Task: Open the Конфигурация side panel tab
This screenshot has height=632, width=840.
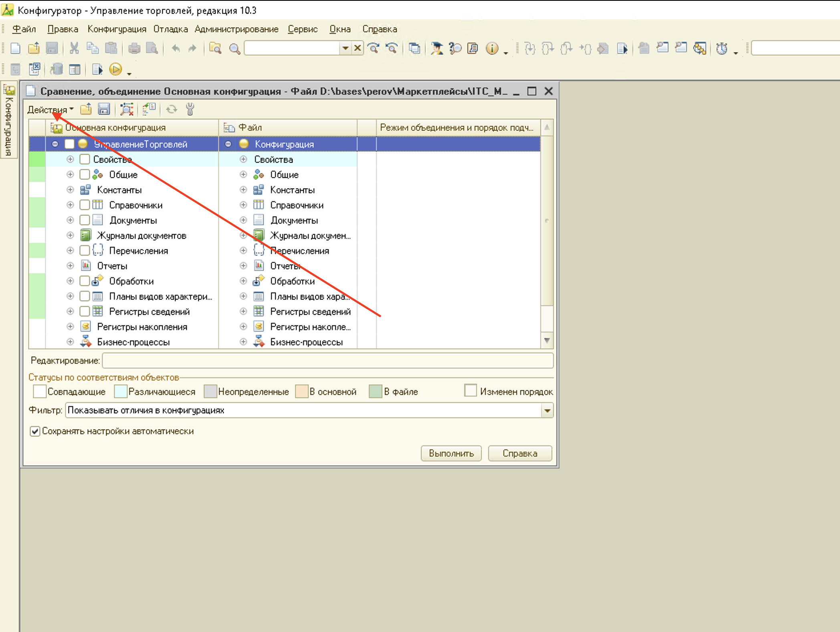Action: pos(9,120)
